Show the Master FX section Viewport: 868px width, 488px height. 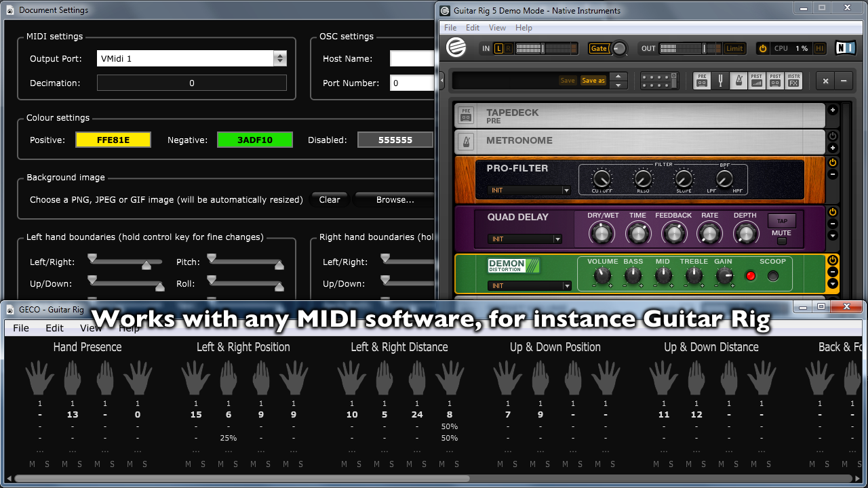coord(793,81)
